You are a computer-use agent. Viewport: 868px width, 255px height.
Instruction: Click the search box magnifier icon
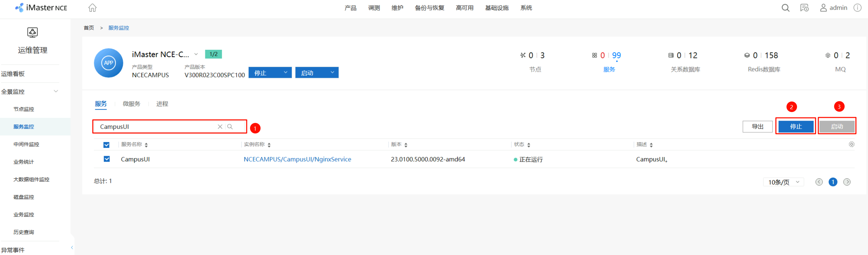coord(230,127)
